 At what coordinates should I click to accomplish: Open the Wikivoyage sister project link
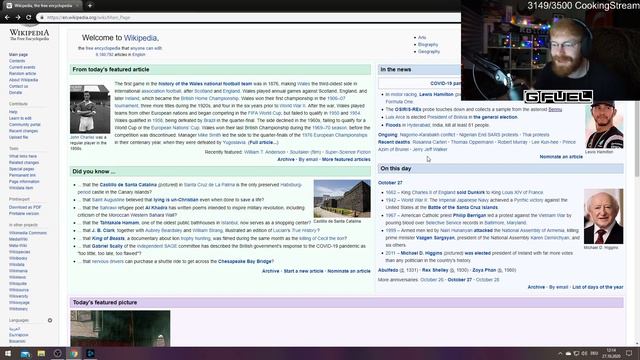pos(19,303)
